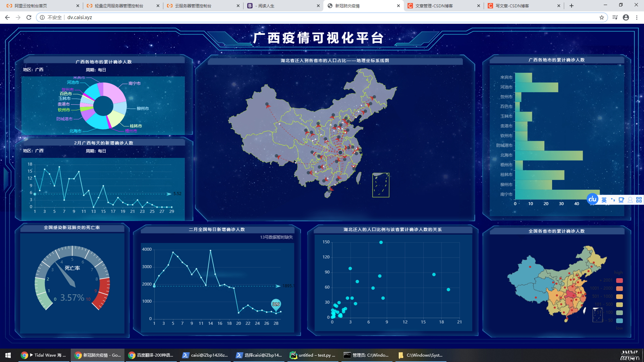
Task: Open the untitled – test.py PyCharm taskbar item
Action: [313, 355]
